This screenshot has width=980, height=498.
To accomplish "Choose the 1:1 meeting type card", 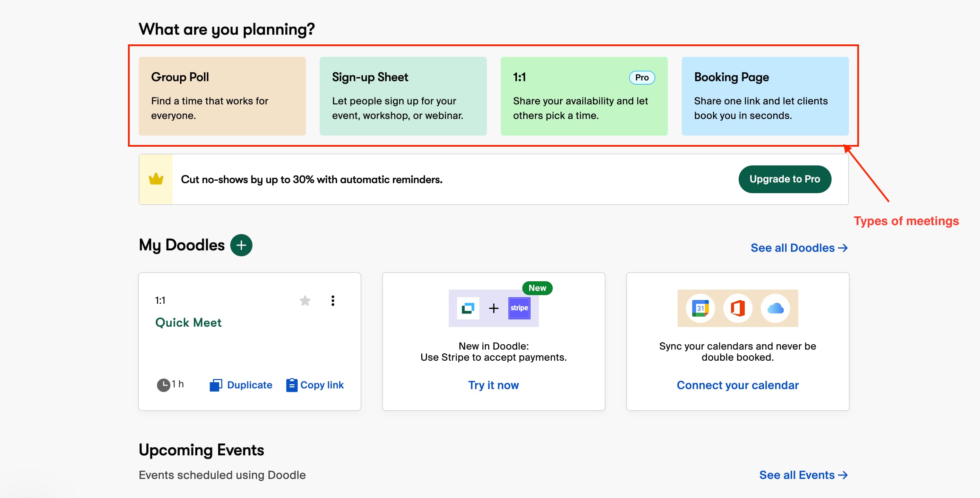I will point(584,96).
